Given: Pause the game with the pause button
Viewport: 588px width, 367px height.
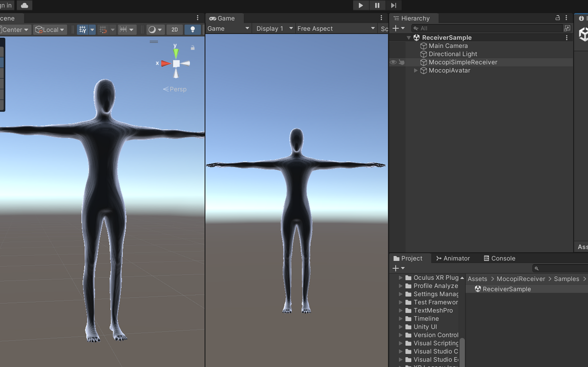Looking at the screenshot, I should pos(377,5).
